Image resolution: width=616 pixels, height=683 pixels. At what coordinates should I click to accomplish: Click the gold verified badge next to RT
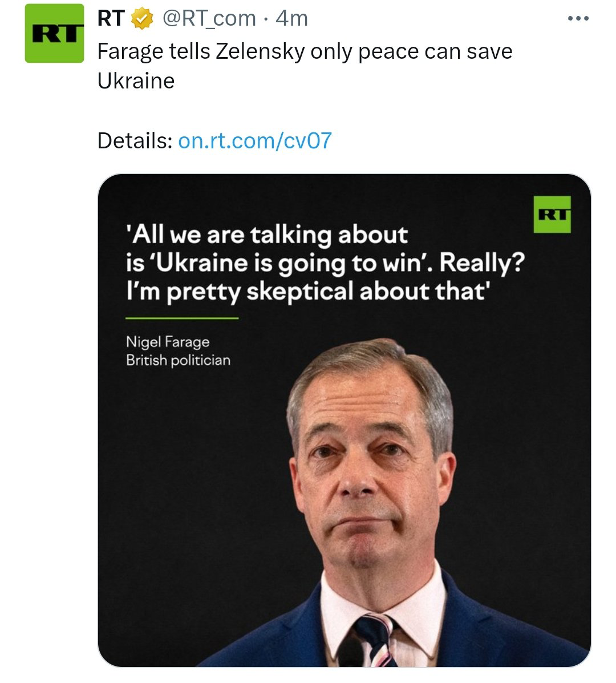(x=142, y=19)
